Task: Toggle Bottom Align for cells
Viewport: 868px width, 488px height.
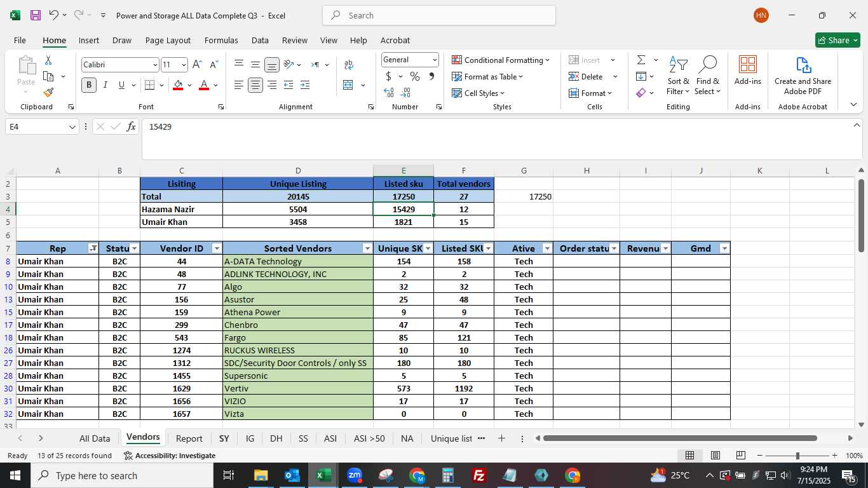Action: (272, 65)
